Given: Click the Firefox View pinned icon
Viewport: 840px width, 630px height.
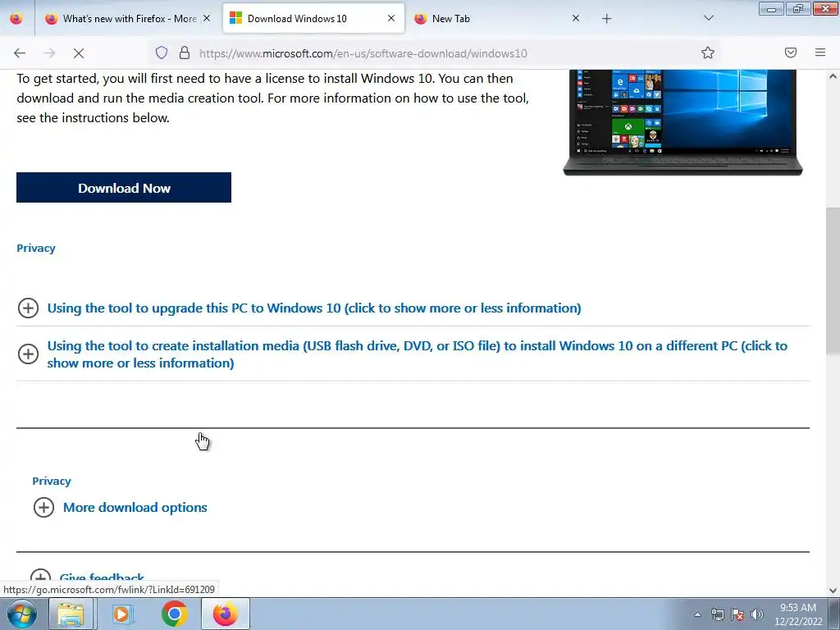Looking at the screenshot, I should [16, 19].
